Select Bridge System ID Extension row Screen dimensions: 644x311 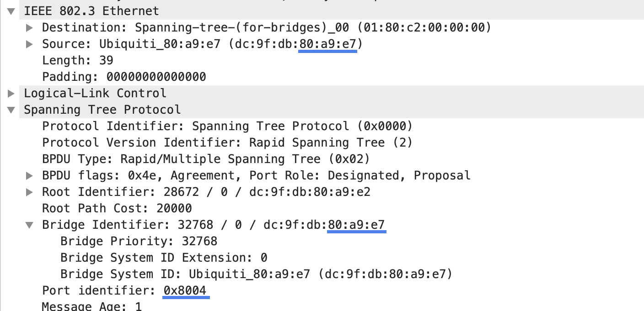[x=332, y=258]
